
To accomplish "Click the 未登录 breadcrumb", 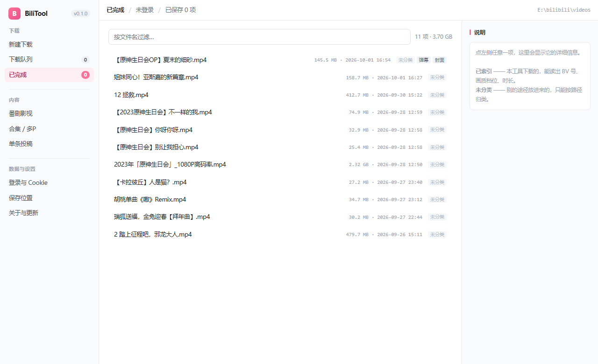I will pyautogui.click(x=145, y=10).
